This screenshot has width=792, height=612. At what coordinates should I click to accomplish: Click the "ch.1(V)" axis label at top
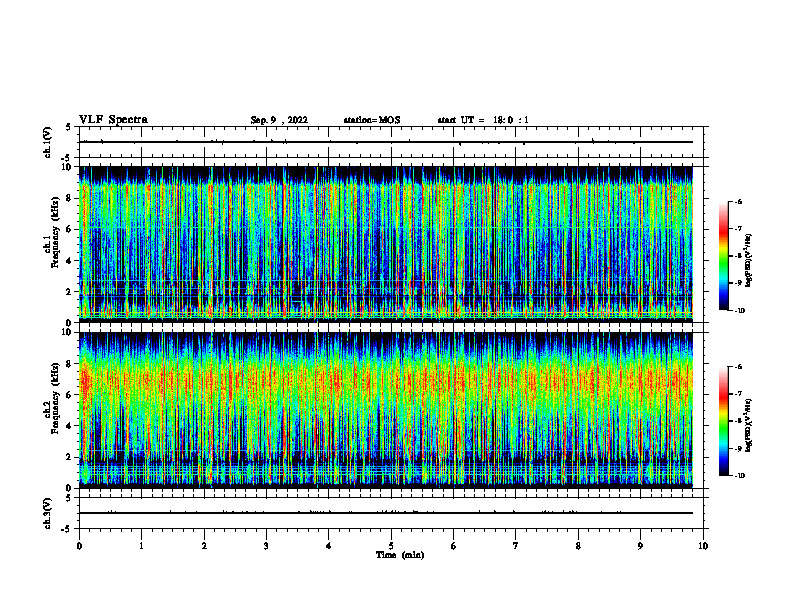pos(47,142)
